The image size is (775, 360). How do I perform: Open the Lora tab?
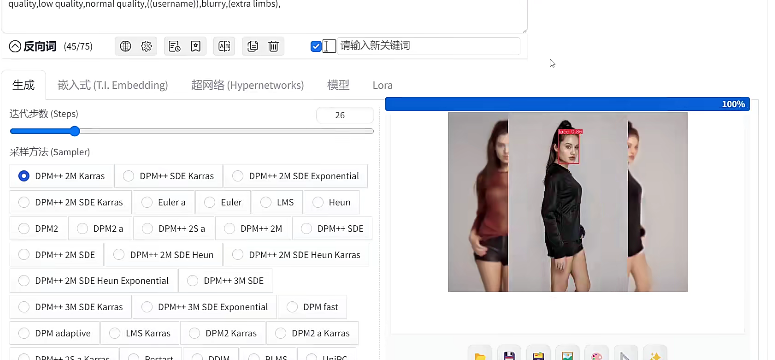[382, 85]
